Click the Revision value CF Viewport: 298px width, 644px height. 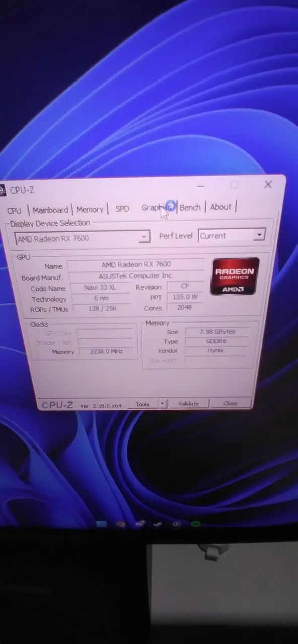tap(185, 286)
